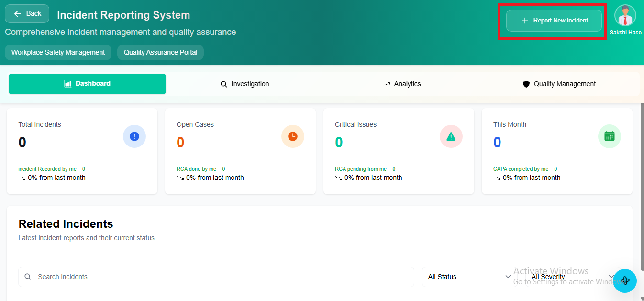The width and height of the screenshot is (644, 301).
Task: Click the orange clock Open Cases icon
Action: point(292,136)
